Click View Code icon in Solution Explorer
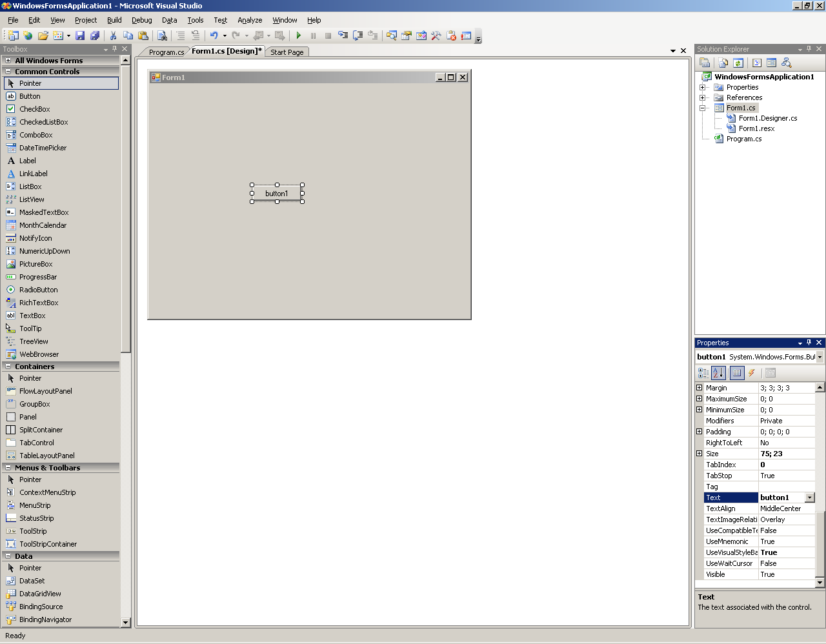The image size is (826, 644). (x=757, y=63)
